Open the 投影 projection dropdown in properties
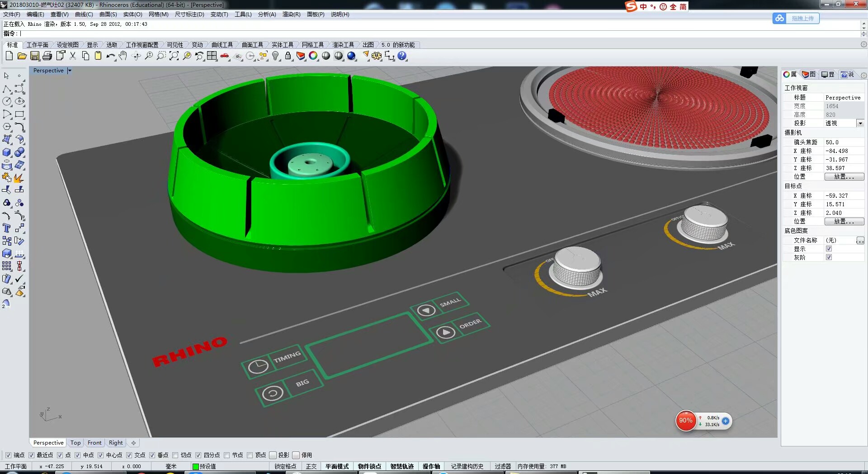 point(860,123)
